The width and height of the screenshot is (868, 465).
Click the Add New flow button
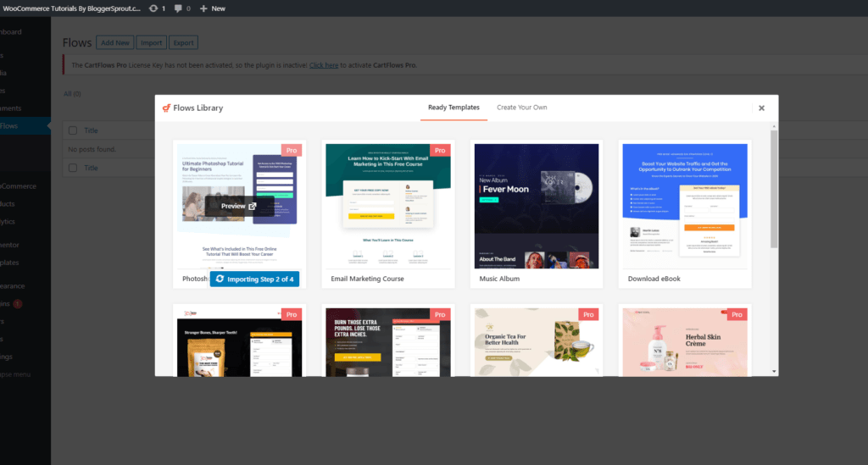[115, 42]
